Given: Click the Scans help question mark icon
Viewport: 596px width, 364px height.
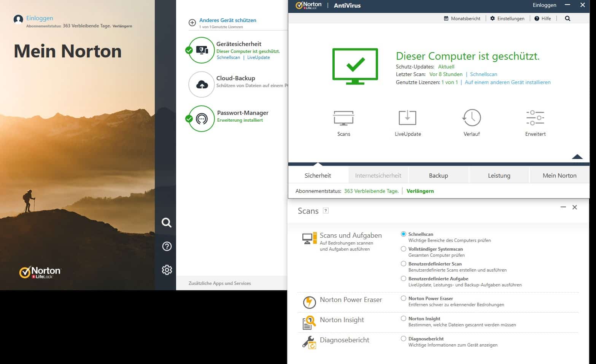Looking at the screenshot, I should (x=326, y=211).
